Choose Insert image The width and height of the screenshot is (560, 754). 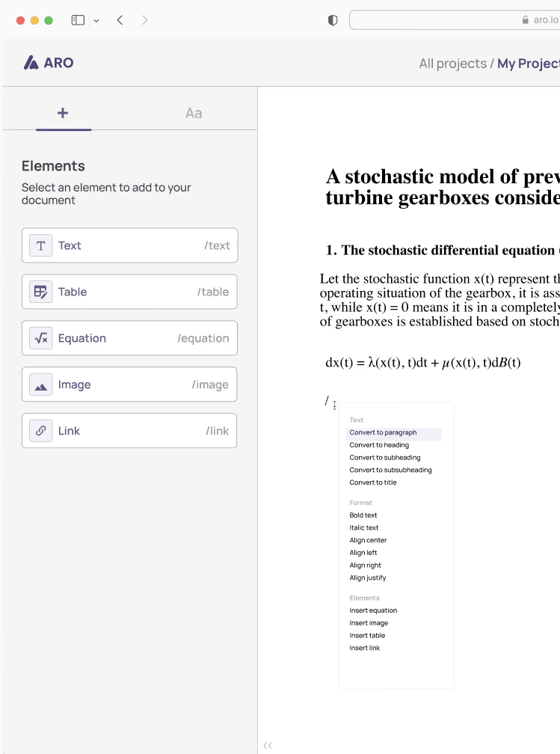[x=369, y=622]
